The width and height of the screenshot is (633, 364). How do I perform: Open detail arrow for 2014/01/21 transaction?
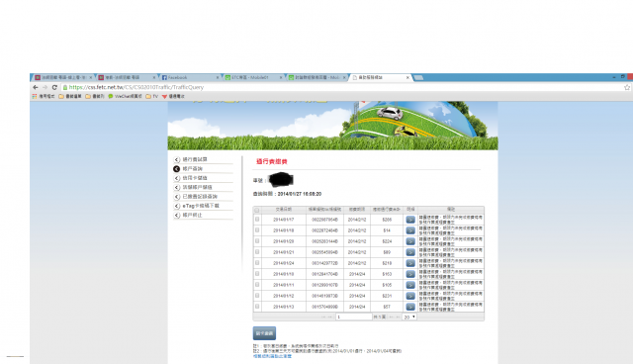click(x=410, y=252)
